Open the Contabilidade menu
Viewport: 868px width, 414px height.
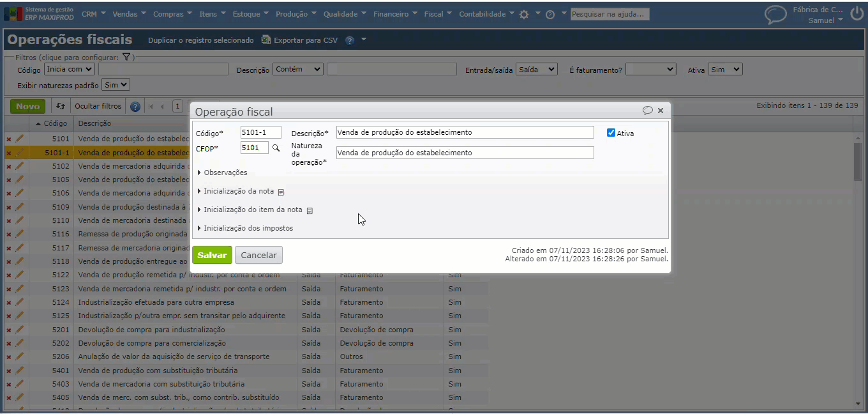point(486,14)
